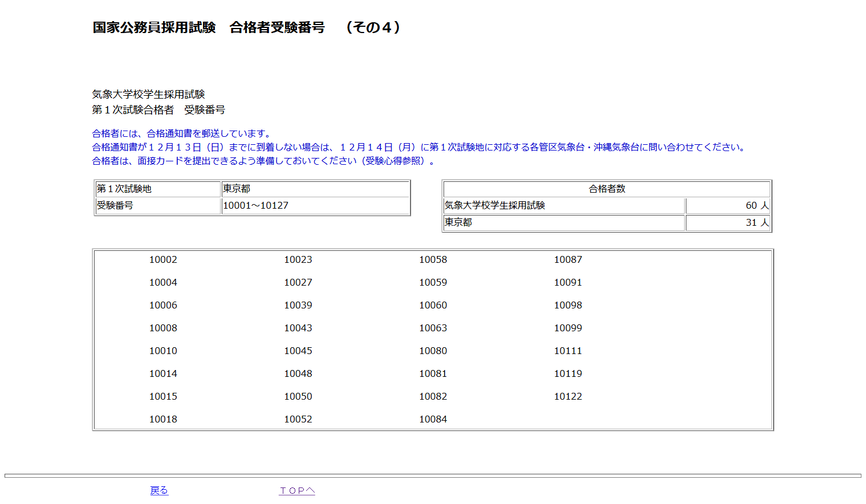866x504 pixels.
Task: Click the blue notice about 合格通知書 mailing
Action: 181,133
